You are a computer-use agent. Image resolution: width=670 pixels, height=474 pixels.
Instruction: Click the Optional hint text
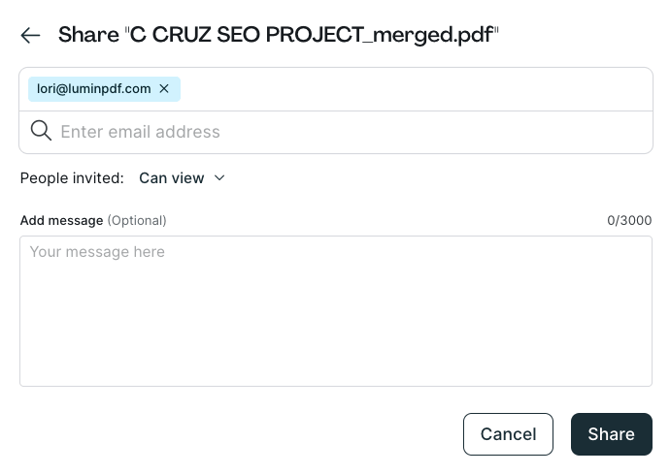click(x=137, y=220)
